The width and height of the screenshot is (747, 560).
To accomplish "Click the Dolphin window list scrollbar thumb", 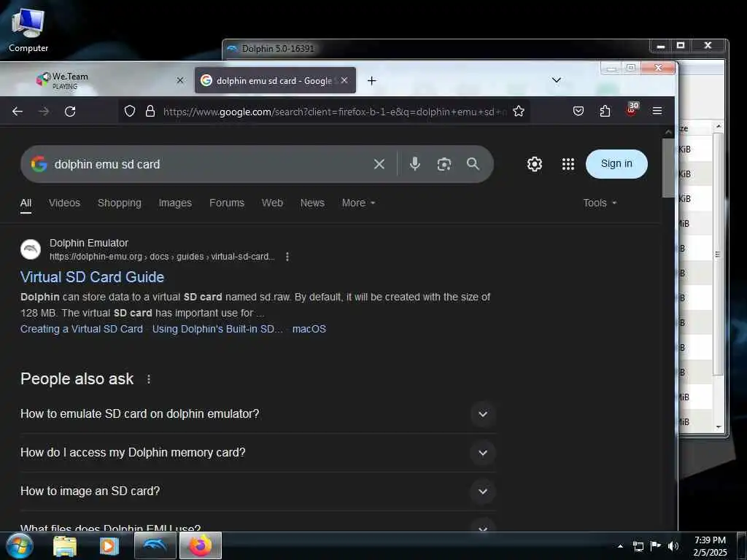I will coord(718,254).
